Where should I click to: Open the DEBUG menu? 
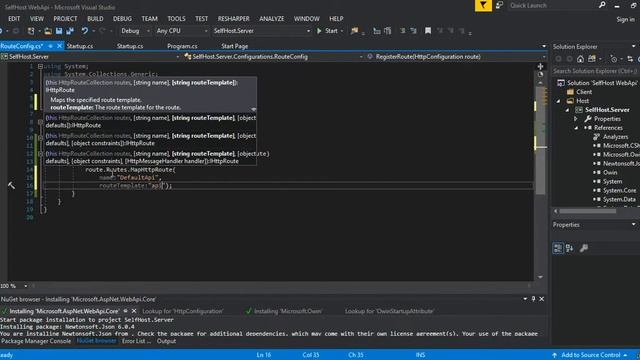122,19
